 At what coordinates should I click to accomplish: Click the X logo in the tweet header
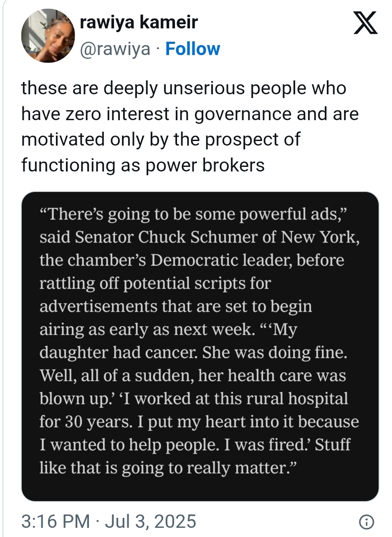365,23
